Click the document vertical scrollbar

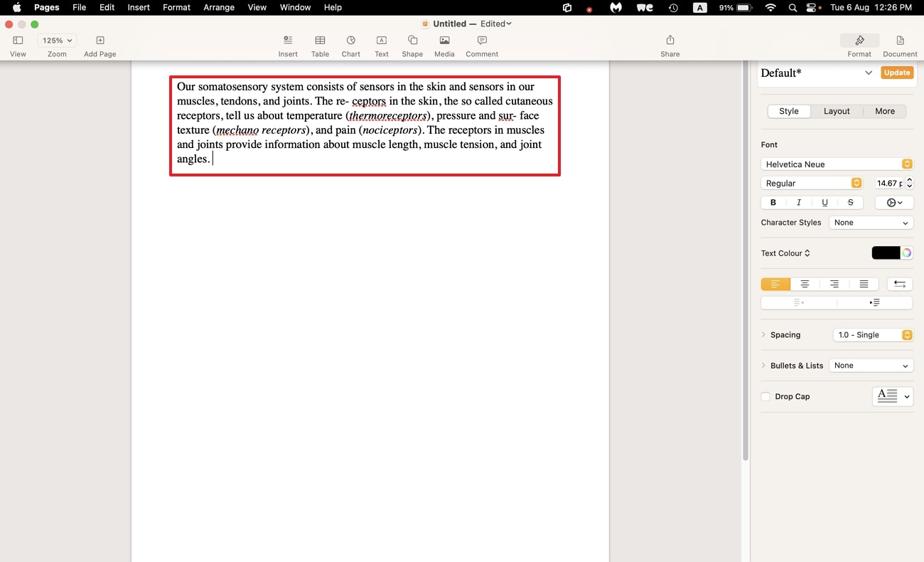[745, 260]
